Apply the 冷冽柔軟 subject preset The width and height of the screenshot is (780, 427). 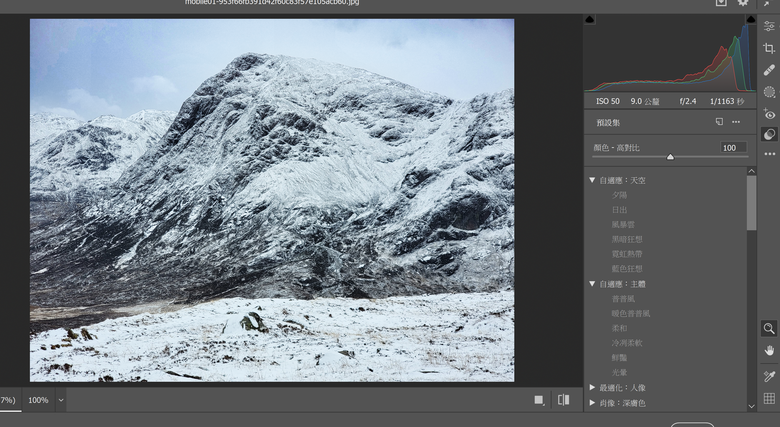(627, 343)
